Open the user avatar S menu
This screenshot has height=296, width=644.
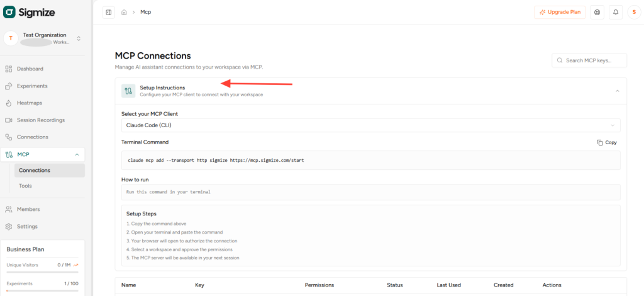click(x=634, y=13)
